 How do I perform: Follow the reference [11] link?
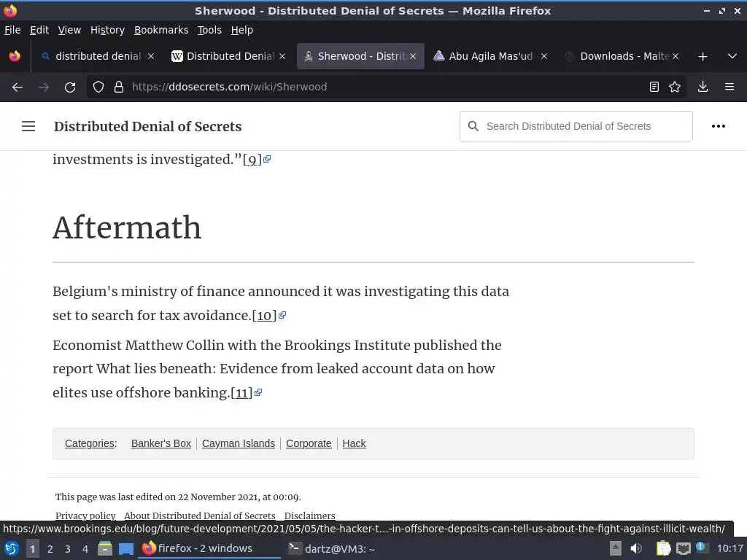tap(241, 393)
